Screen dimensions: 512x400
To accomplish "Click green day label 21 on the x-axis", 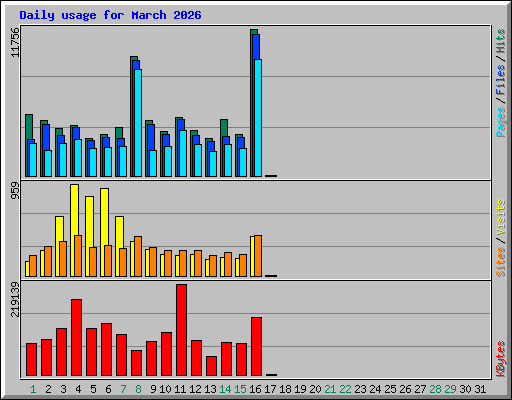I will (330, 389).
